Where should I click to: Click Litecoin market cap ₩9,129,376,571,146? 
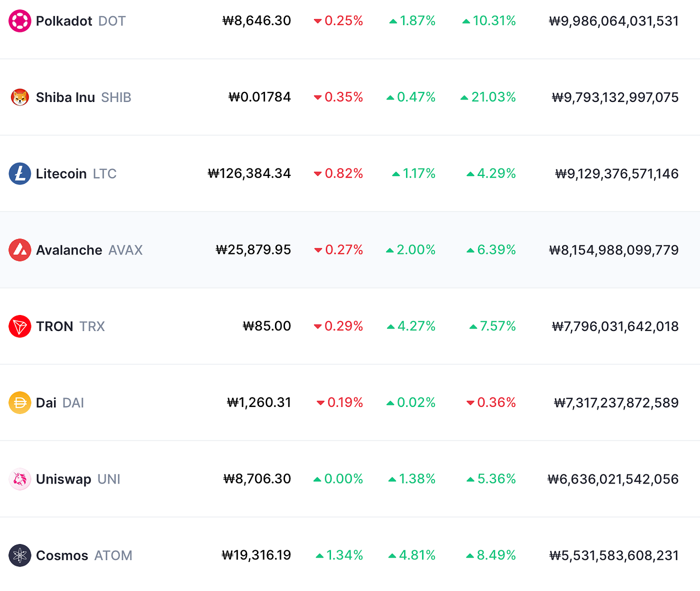click(x=617, y=173)
